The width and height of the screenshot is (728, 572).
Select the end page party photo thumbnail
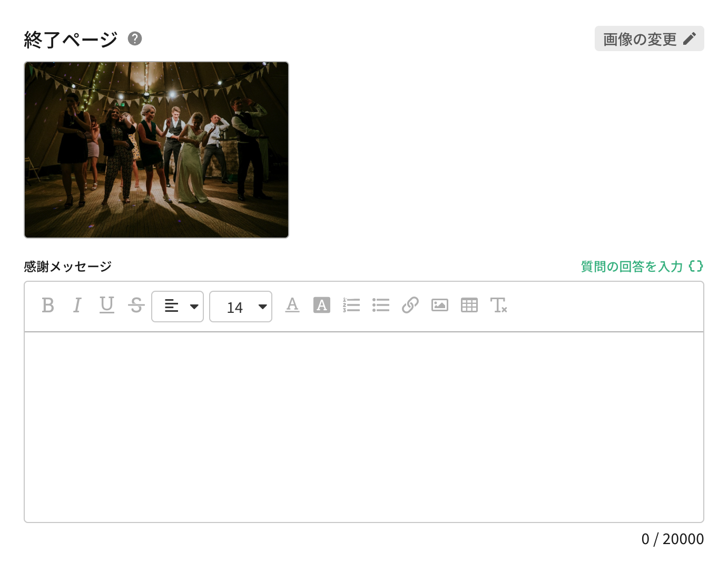click(156, 150)
